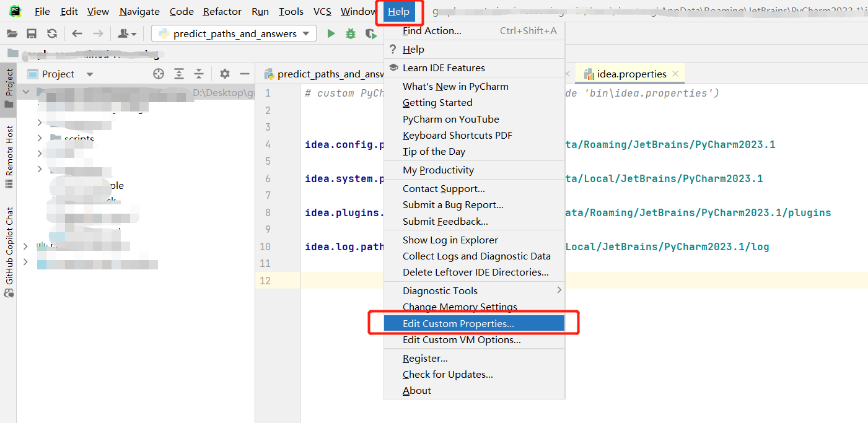Viewport: 868px width, 423px height.
Task: Click the Select Opened File crosshair icon
Action: pyautogui.click(x=159, y=74)
